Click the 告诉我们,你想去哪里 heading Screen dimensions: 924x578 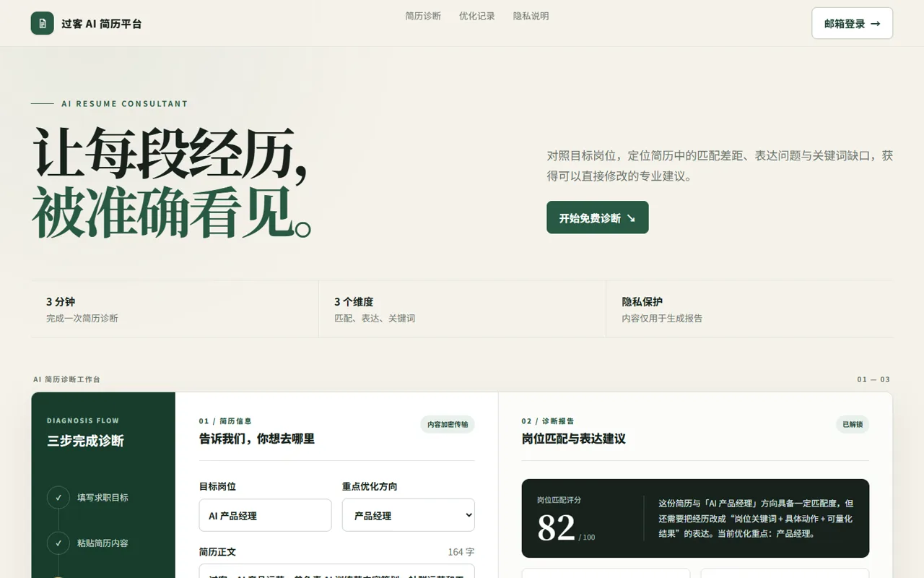click(257, 439)
